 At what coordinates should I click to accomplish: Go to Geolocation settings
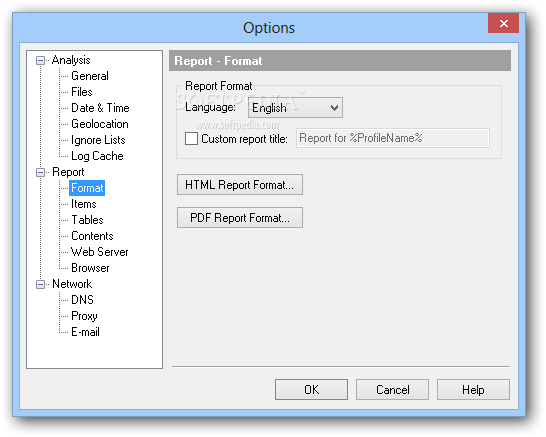pyautogui.click(x=100, y=124)
